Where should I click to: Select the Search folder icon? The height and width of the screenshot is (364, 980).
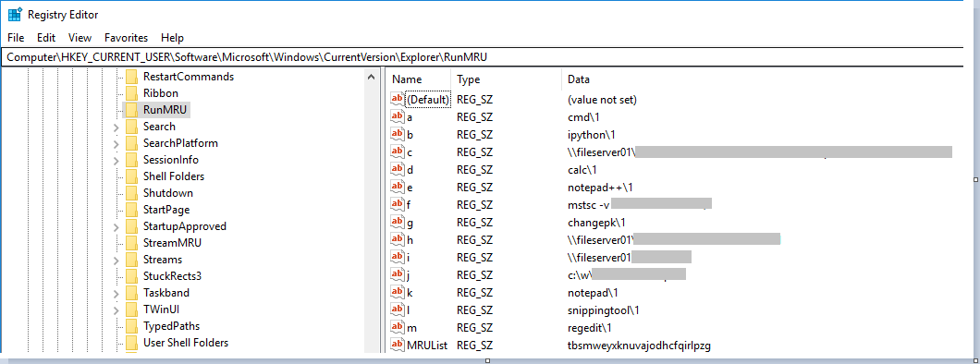(x=131, y=127)
